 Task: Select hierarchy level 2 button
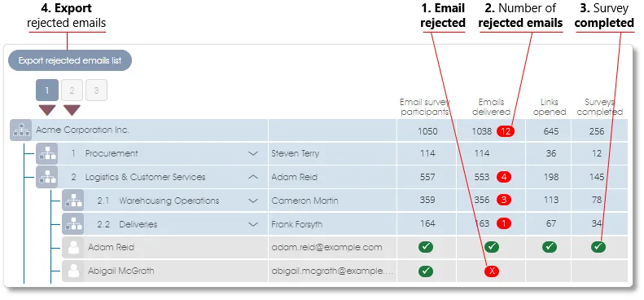72,90
